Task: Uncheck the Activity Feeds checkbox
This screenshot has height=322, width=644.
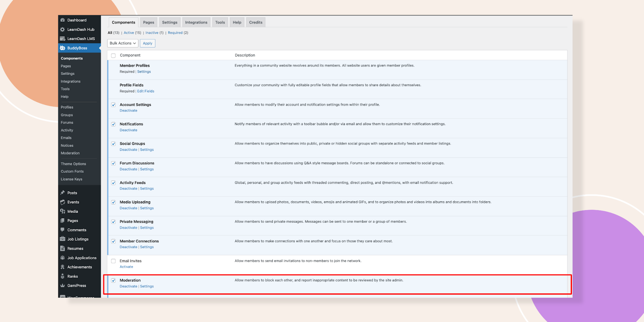Action: 114,183
